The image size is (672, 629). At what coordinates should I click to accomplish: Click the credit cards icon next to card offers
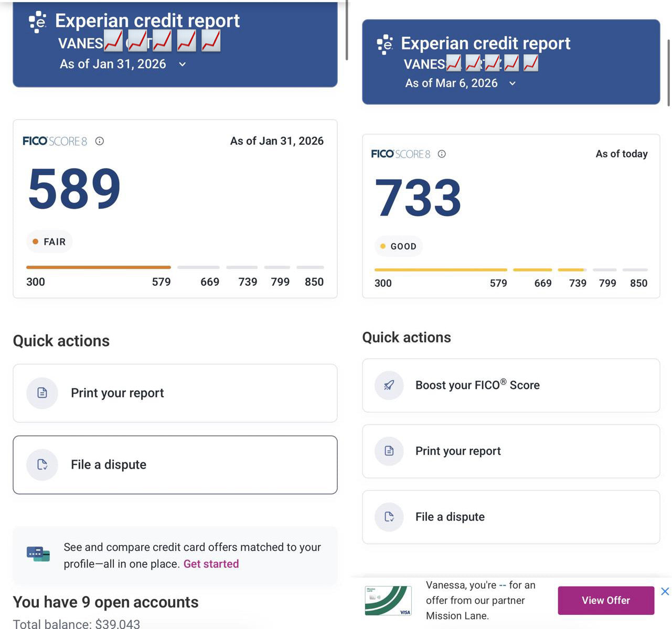pyautogui.click(x=38, y=554)
